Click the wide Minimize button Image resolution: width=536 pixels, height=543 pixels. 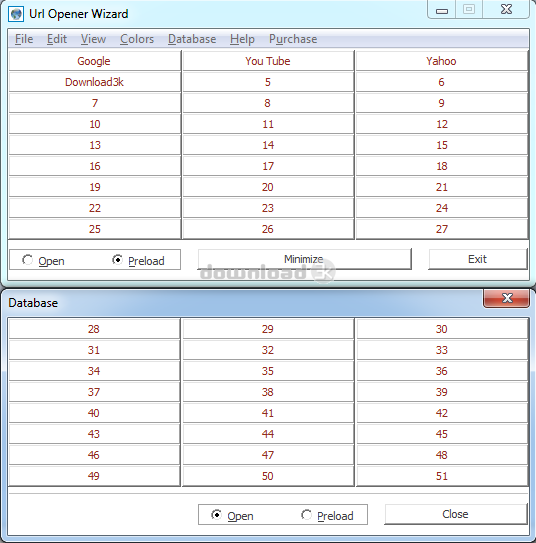tap(304, 259)
